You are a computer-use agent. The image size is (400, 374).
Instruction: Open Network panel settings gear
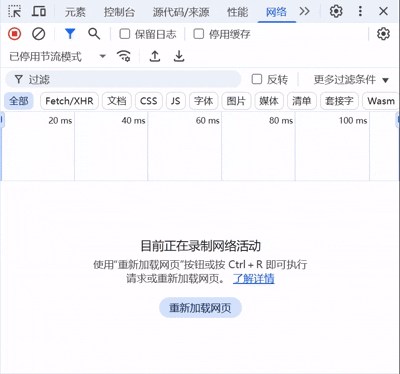383,34
